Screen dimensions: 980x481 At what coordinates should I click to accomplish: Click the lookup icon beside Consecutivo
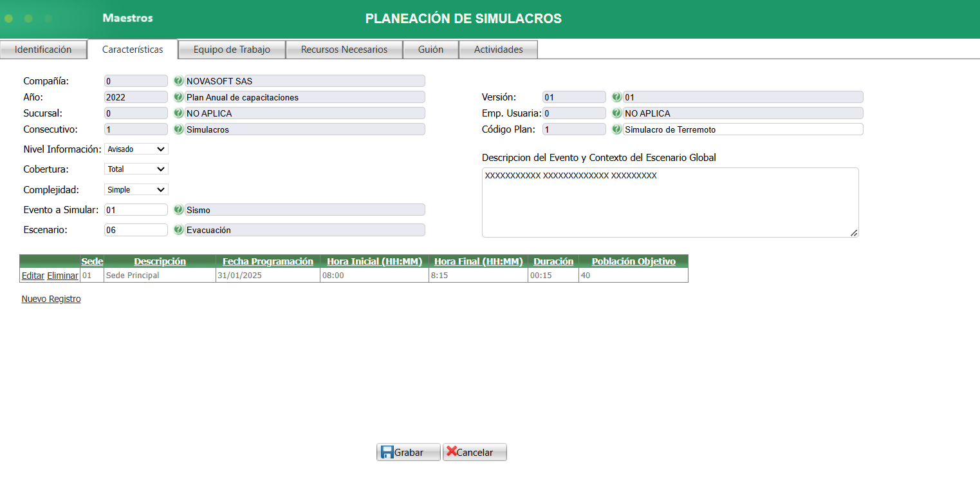click(178, 129)
